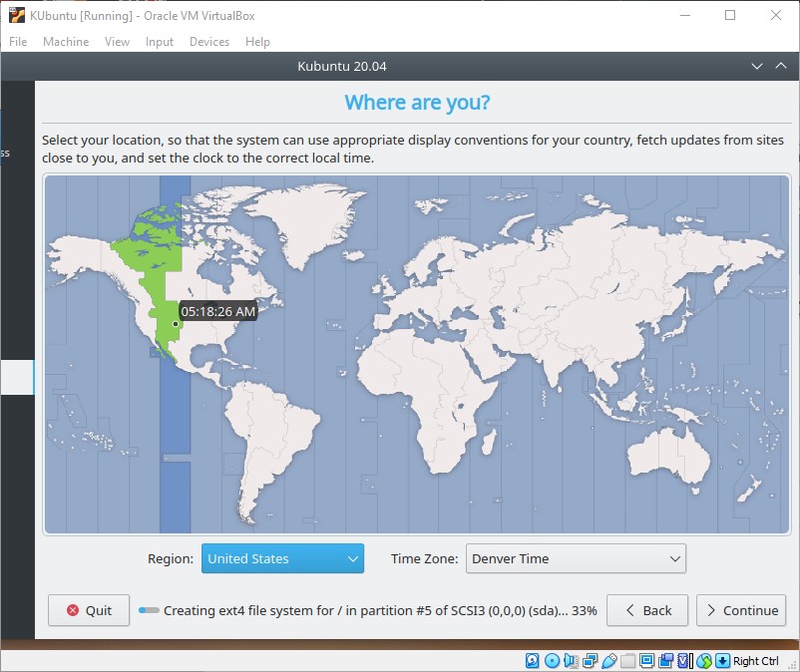Open the Help menu
The width and height of the screenshot is (800, 672).
point(257,42)
